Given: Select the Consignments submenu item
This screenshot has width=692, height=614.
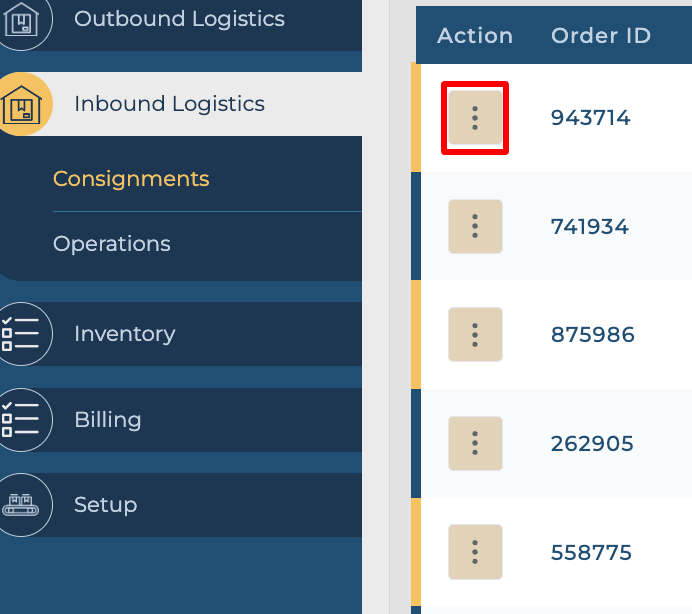Looking at the screenshot, I should tap(131, 179).
